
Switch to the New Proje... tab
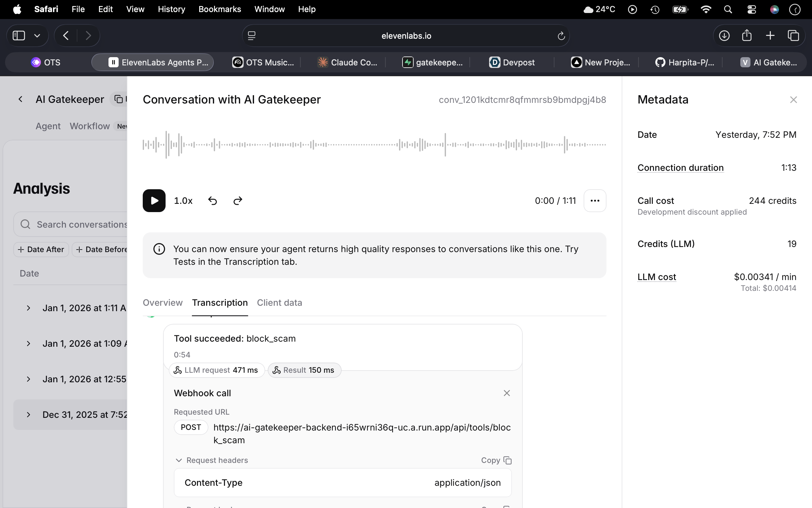click(x=601, y=63)
